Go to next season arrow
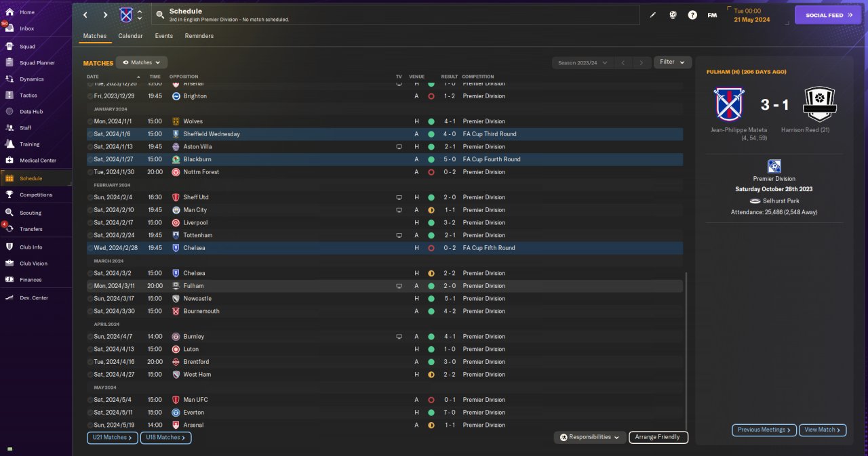This screenshot has height=456, width=868. click(641, 62)
